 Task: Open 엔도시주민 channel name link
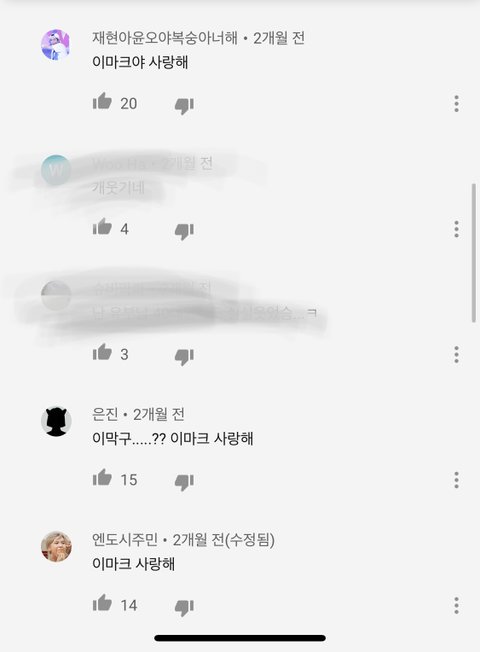point(125,540)
